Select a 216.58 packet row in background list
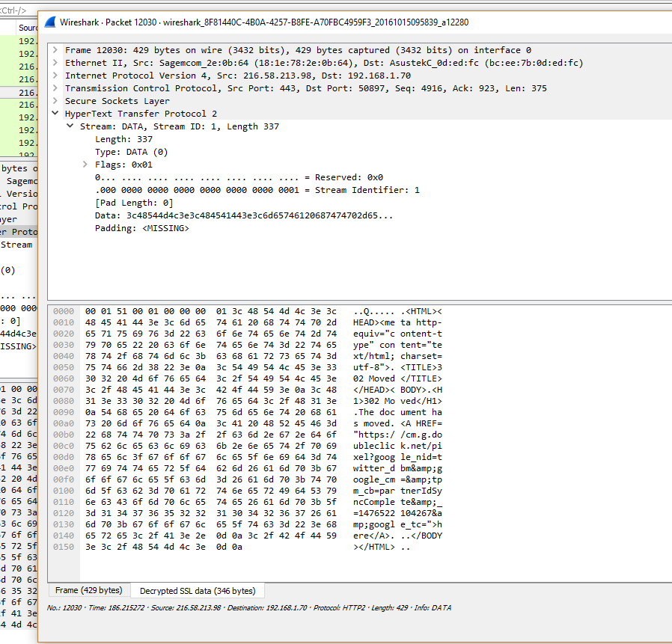Viewport: 672px width, 644px height. (x=24, y=92)
